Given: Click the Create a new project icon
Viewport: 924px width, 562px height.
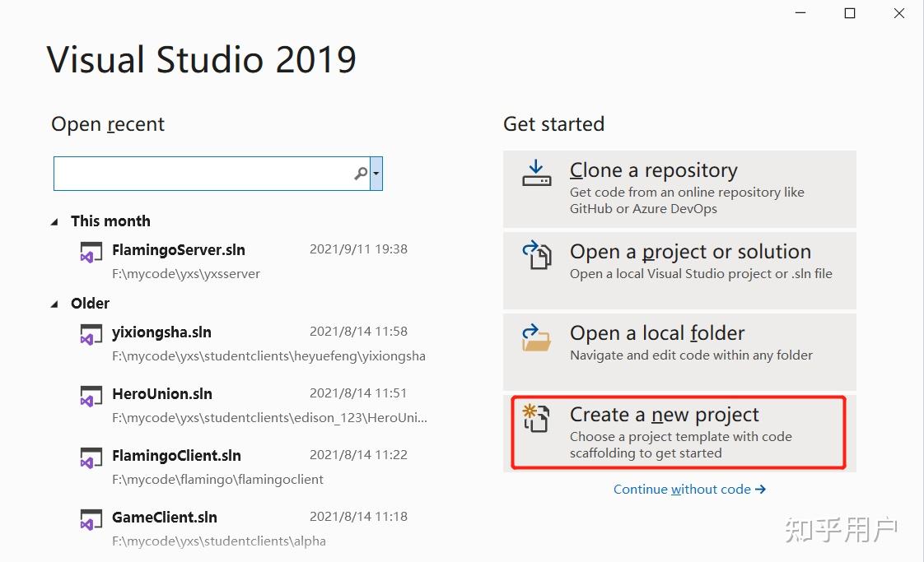Looking at the screenshot, I should point(536,418).
